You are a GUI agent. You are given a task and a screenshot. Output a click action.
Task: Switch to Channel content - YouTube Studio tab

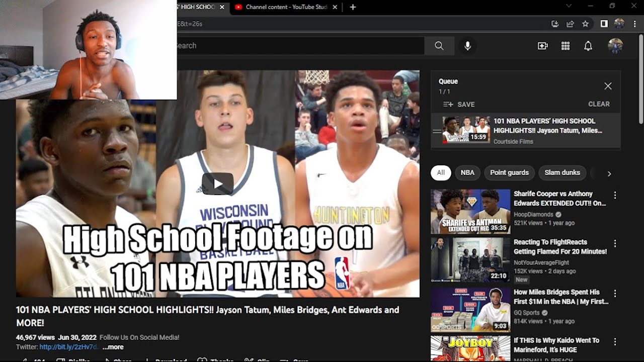(x=287, y=7)
